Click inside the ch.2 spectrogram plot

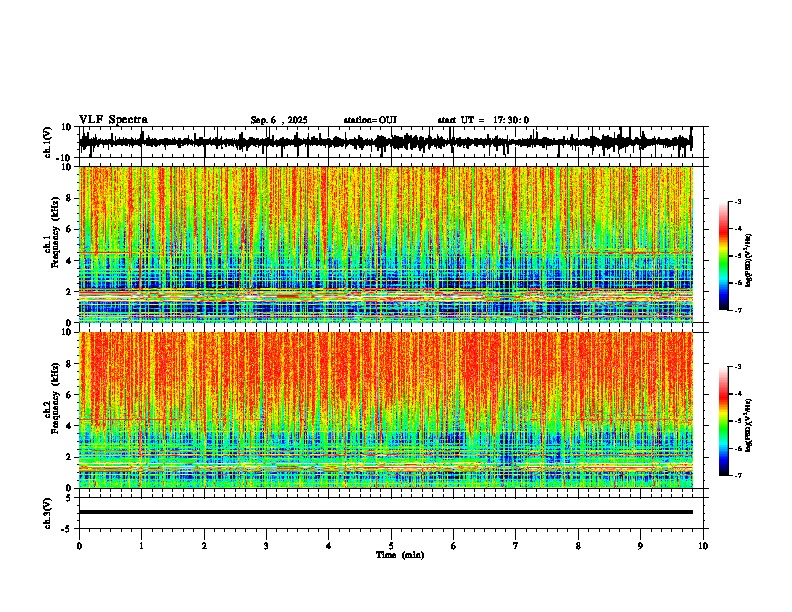[386, 410]
